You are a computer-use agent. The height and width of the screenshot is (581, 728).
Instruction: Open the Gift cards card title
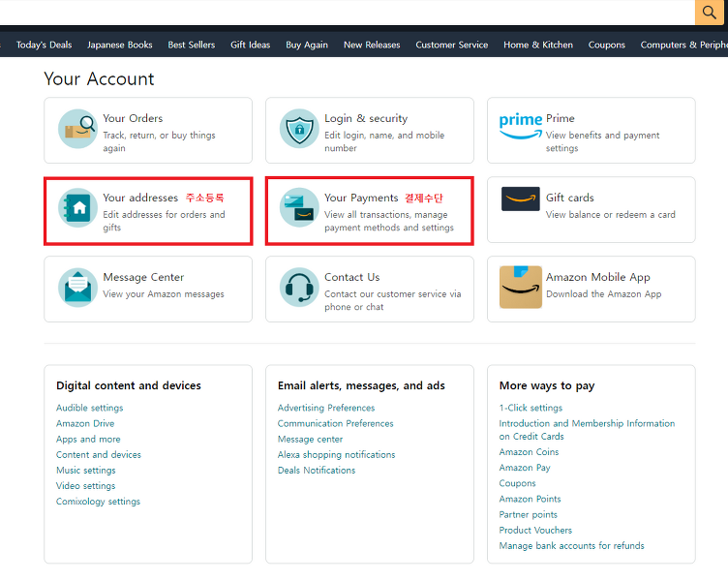point(569,198)
